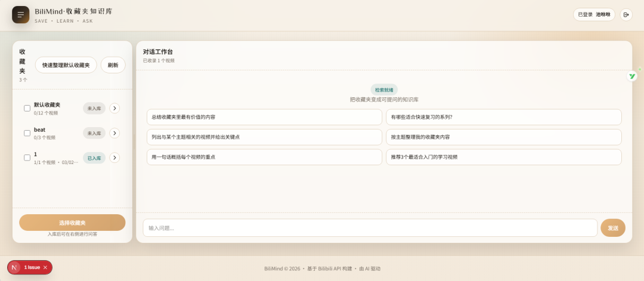Dismiss the 1 Issue badge
This screenshot has height=281, width=644.
[45, 267]
